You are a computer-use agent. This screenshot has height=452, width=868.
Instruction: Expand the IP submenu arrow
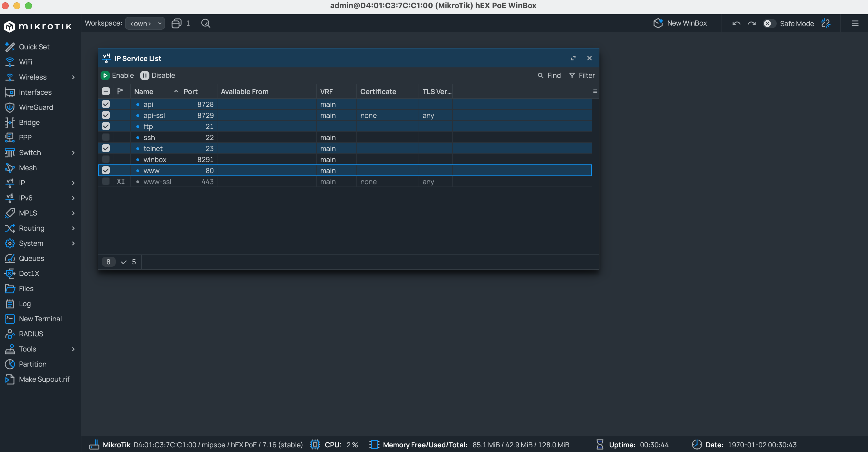[74, 183]
